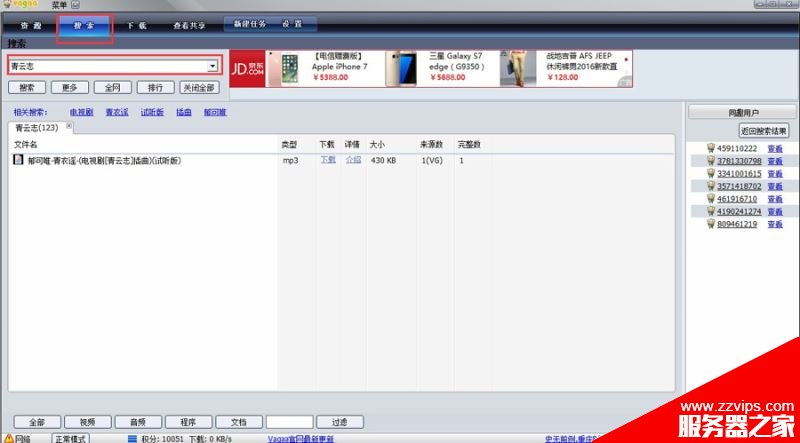Click the 过滤 button

coord(340,422)
